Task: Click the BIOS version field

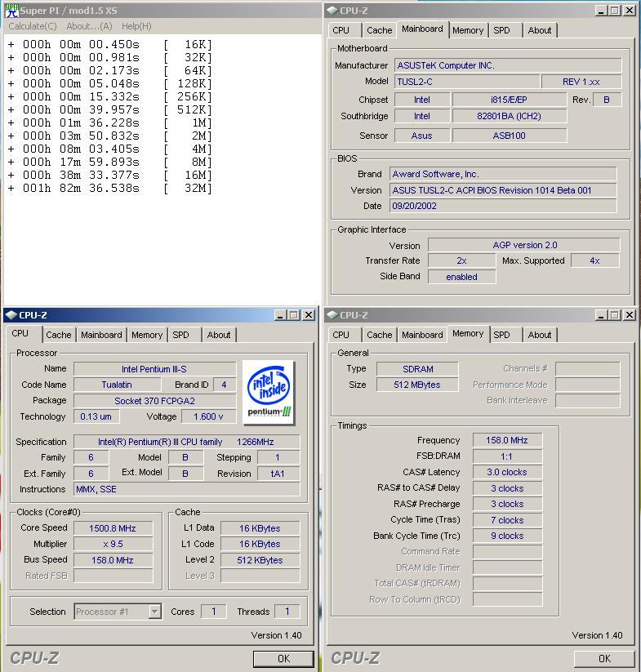Action: (x=503, y=190)
